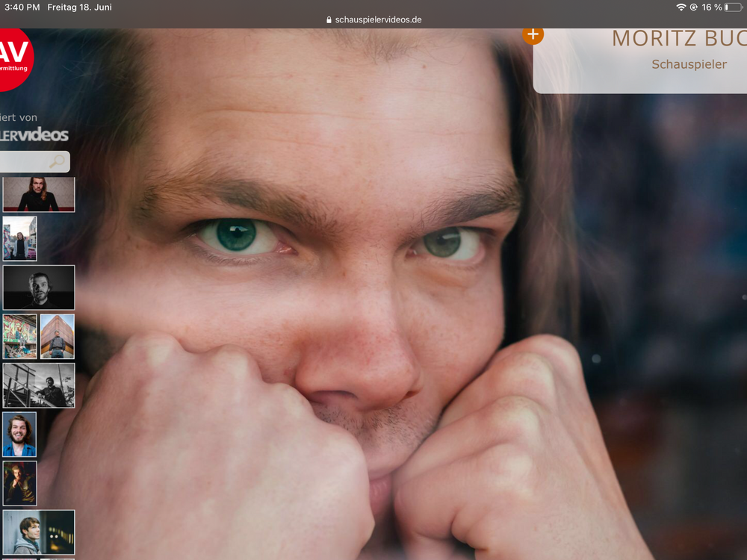Image resolution: width=747 pixels, height=560 pixels.
Task: Tap the battery indicator icon
Action: point(734,7)
